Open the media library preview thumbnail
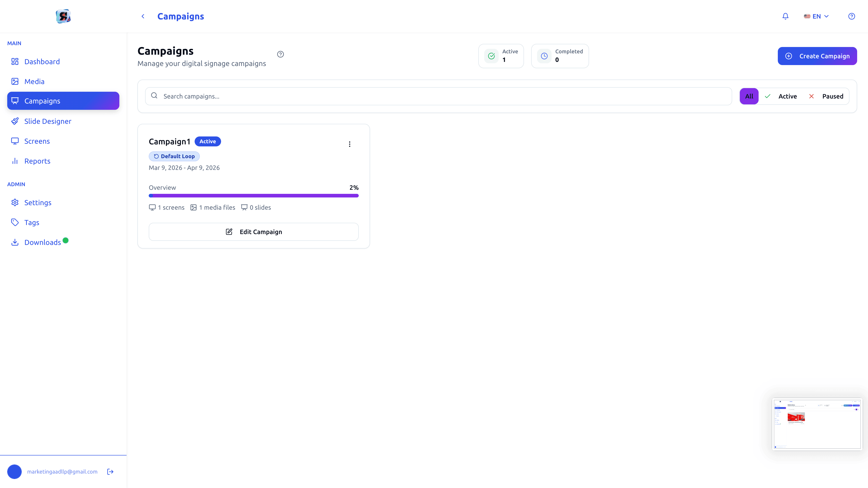The image size is (868, 488). tap(817, 424)
